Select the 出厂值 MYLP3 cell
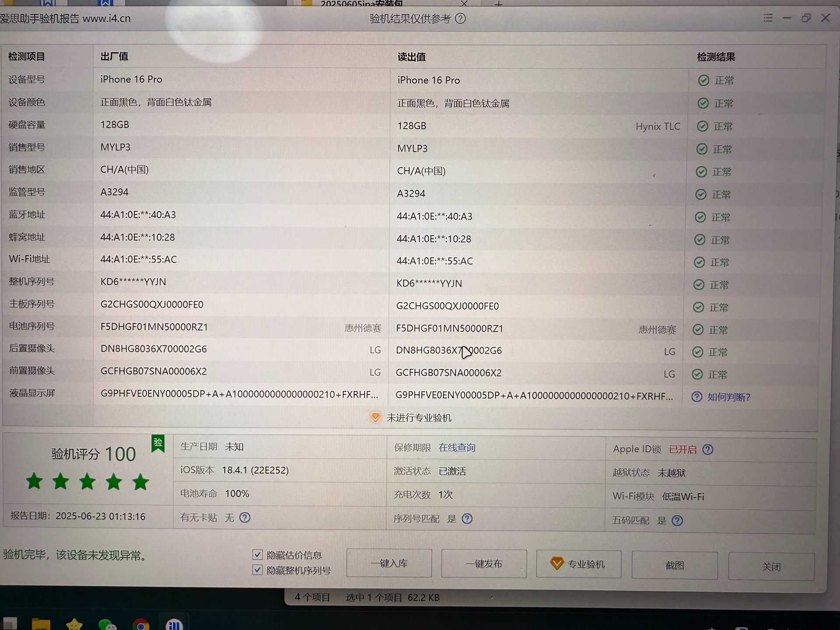Screen dimensions: 840x630 (x=115, y=147)
